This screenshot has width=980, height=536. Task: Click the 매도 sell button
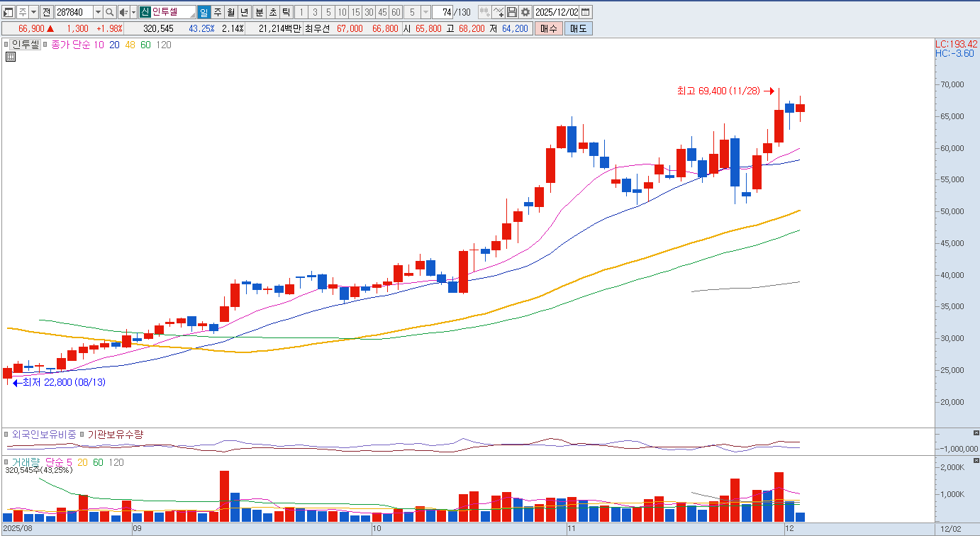[x=578, y=28]
